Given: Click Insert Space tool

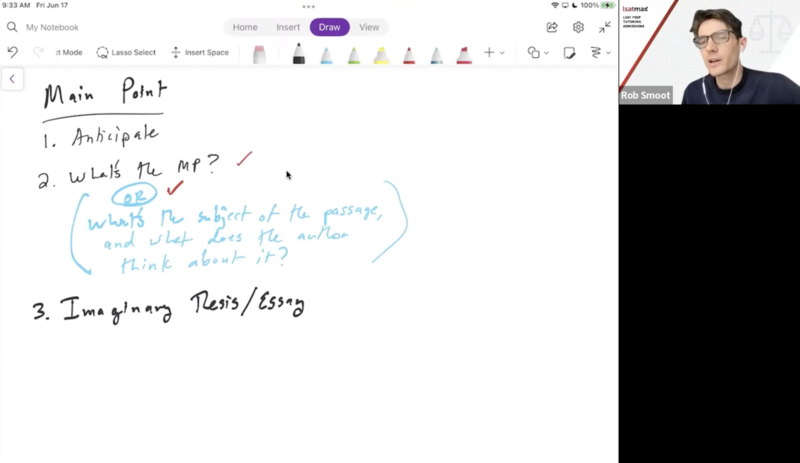Looking at the screenshot, I should (199, 52).
